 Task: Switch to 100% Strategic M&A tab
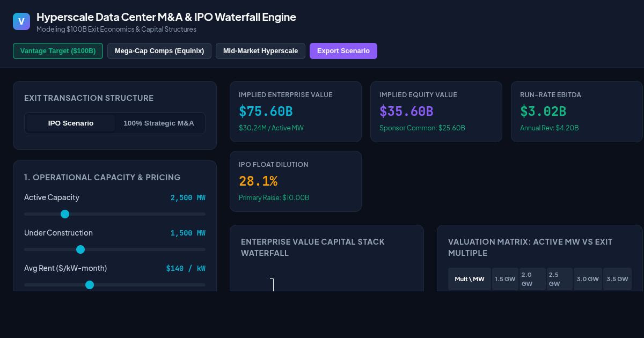[x=159, y=123]
